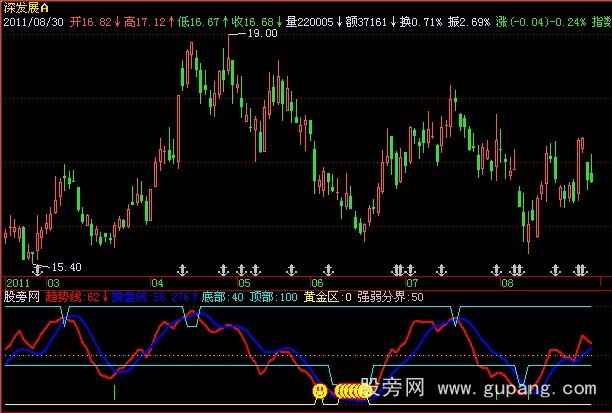Viewport: 612px width, 413px height.
Task: Select the 06 month marker on timeline
Action: (317, 283)
